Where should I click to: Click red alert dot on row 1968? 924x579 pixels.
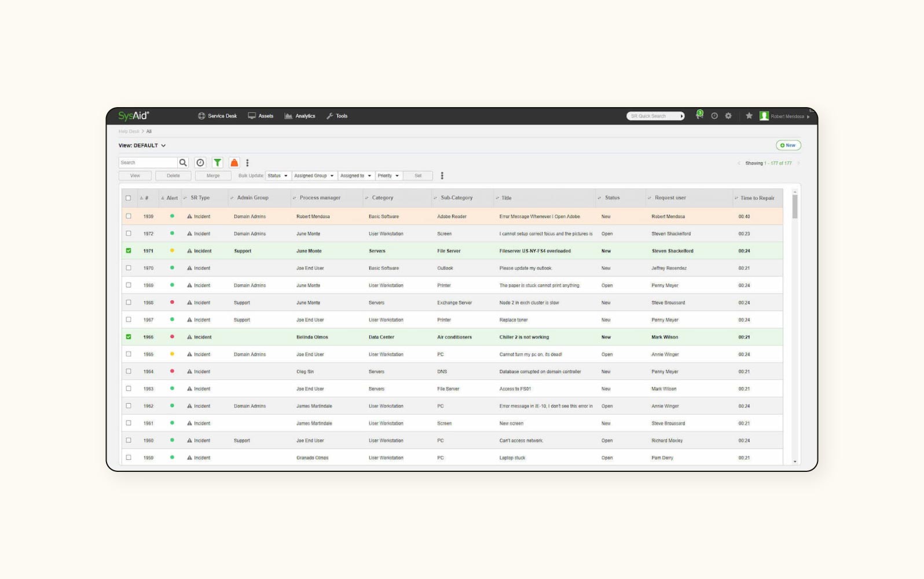[x=172, y=302]
